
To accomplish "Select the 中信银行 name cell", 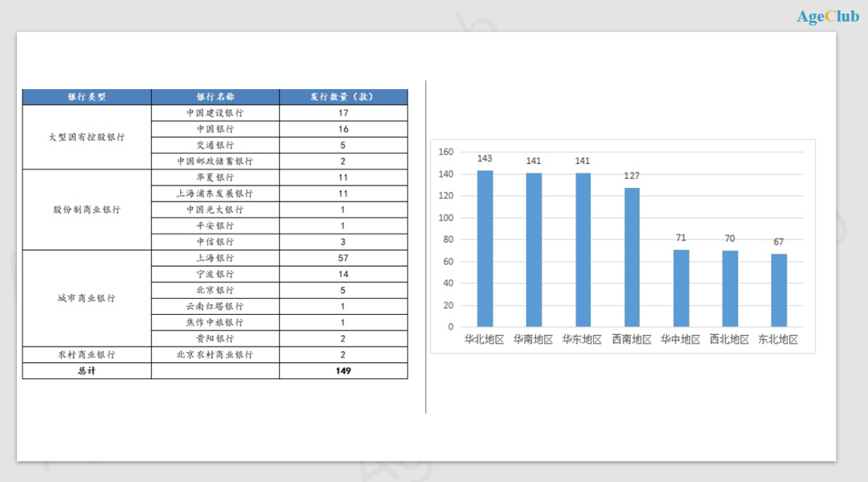I will 215,241.
